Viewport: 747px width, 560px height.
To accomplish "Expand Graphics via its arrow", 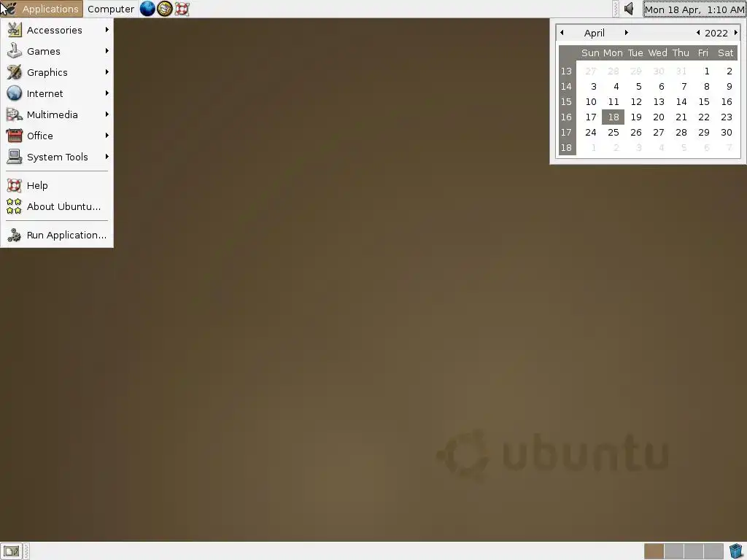I will point(107,72).
